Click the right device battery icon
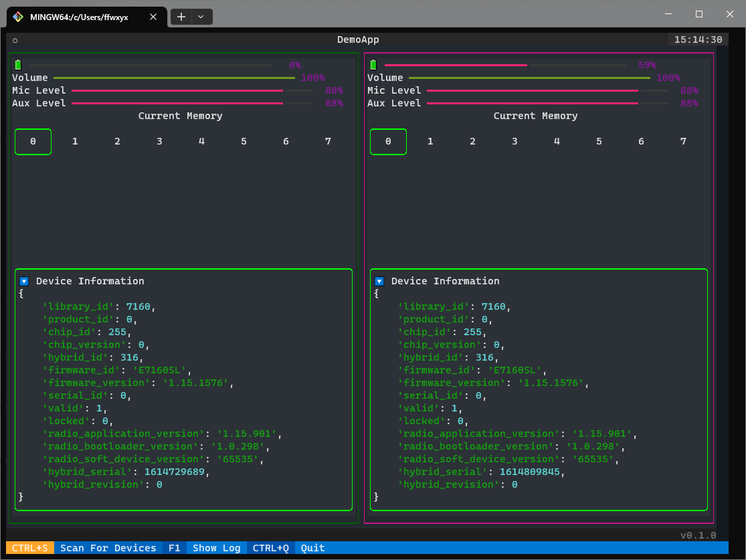The width and height of the screenshot is (746, 560). (373, 65)
